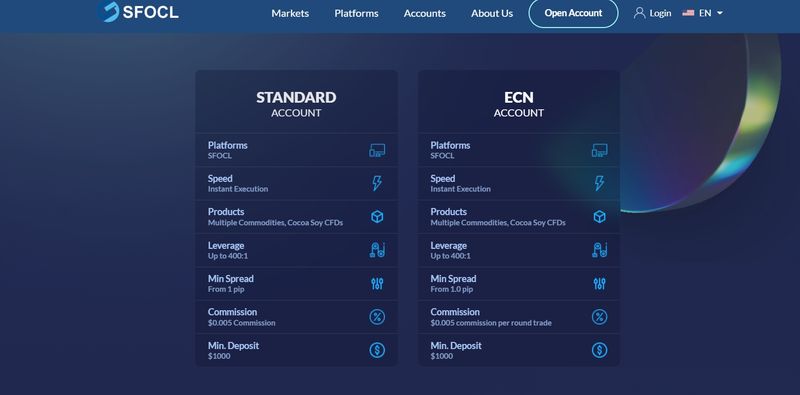The height and width of the screenshot is (395, 800).
Task: Click ECN account Leverage pulley icon
Action: (599, 250)
